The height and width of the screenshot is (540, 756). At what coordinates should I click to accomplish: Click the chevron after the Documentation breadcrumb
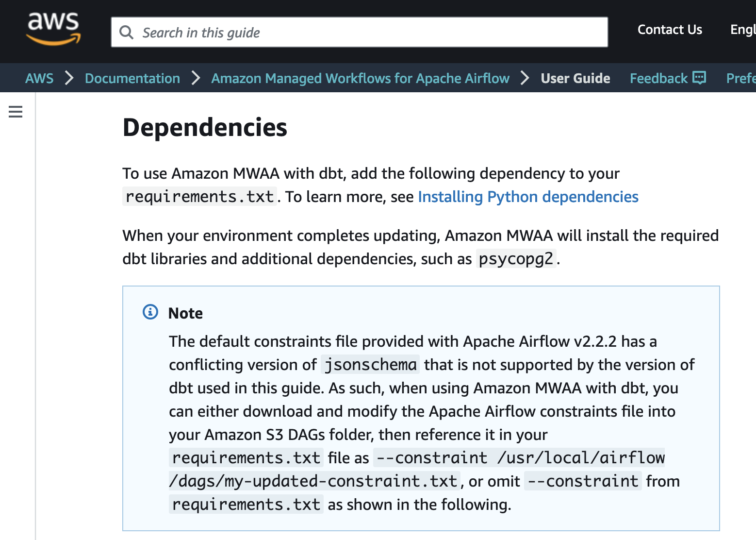pos(196,78)
